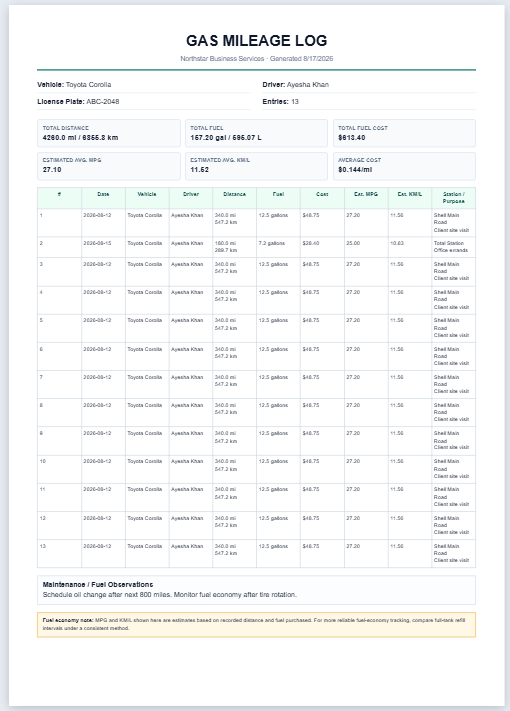Select the yellow Fuel economy note box
Screen dimensions: 510x711
(257, 624)
